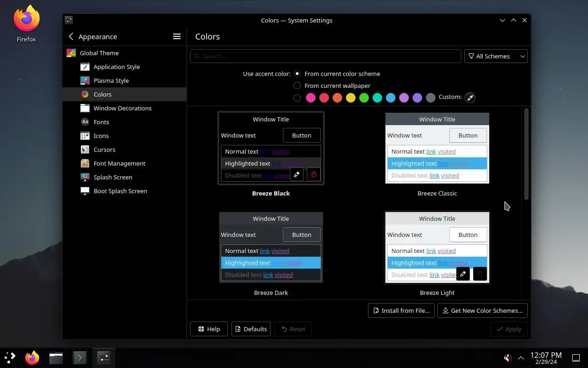Click the muted volume tray icon

pyautogui.click(x=508, y=358)
